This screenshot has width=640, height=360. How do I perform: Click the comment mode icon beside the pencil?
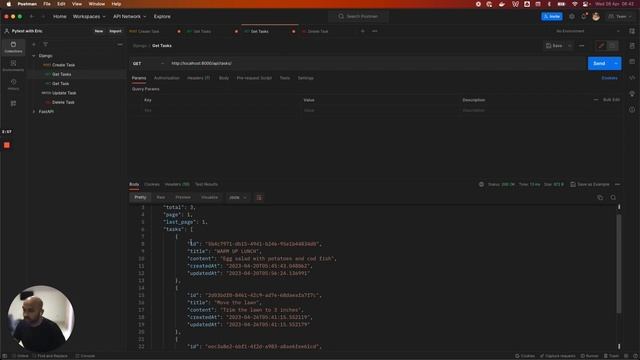click(612, 46)
